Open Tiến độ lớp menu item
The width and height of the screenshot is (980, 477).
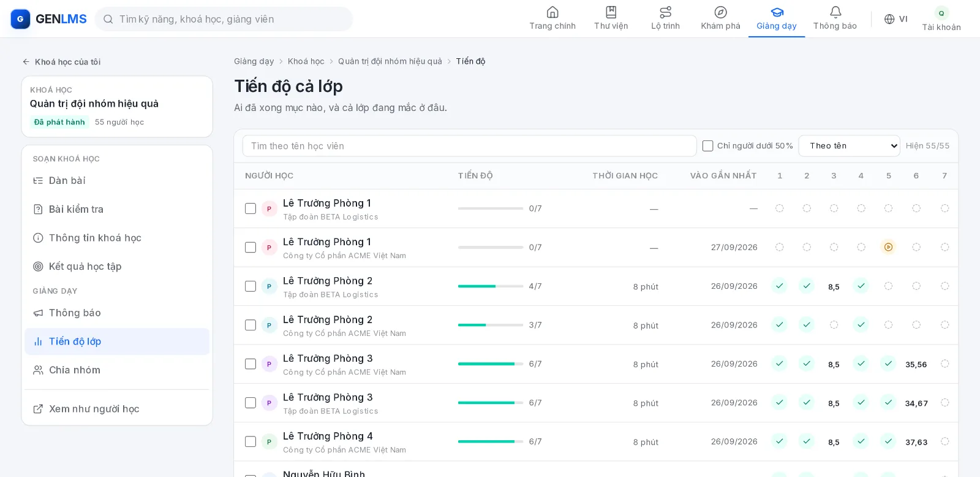tap(117, 342)
